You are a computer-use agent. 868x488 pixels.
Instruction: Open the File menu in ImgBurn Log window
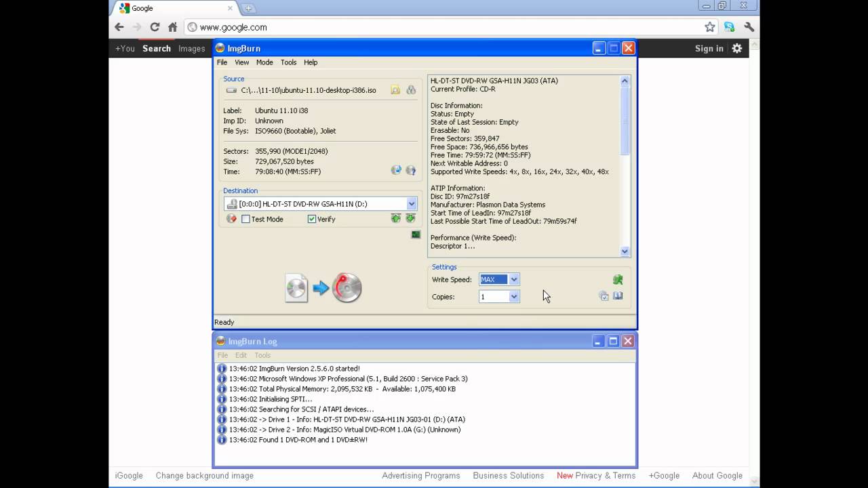(x=222, y=355)
